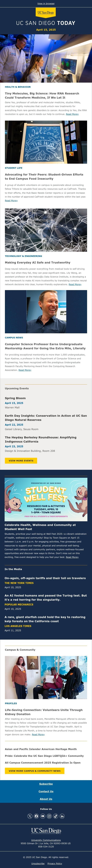Open the Instagram social icon
Viewport: 92px width, 868px height.
[49, 816]
